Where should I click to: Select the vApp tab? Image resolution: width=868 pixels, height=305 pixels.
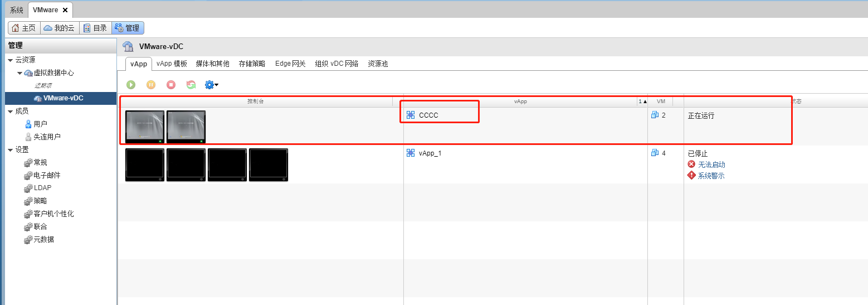point(139,64)
